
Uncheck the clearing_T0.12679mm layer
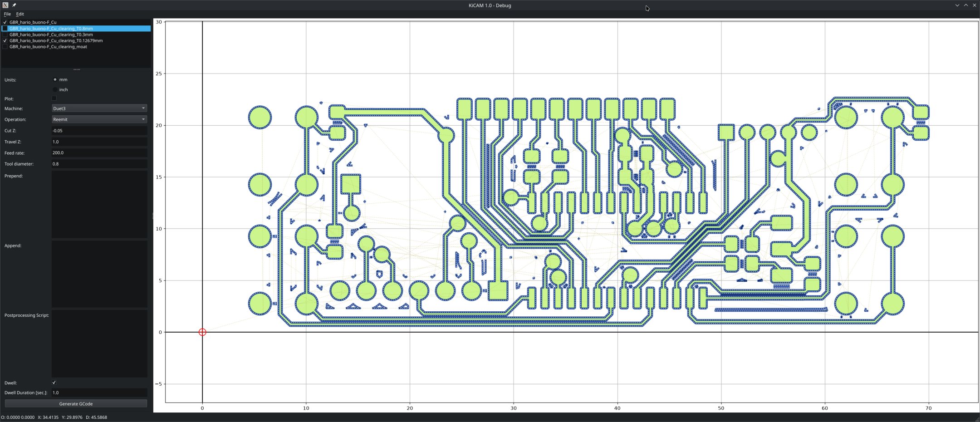tap(5, 40)
